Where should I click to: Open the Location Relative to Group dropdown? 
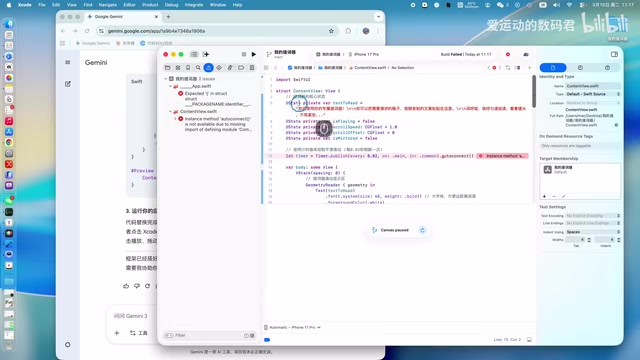593,103
